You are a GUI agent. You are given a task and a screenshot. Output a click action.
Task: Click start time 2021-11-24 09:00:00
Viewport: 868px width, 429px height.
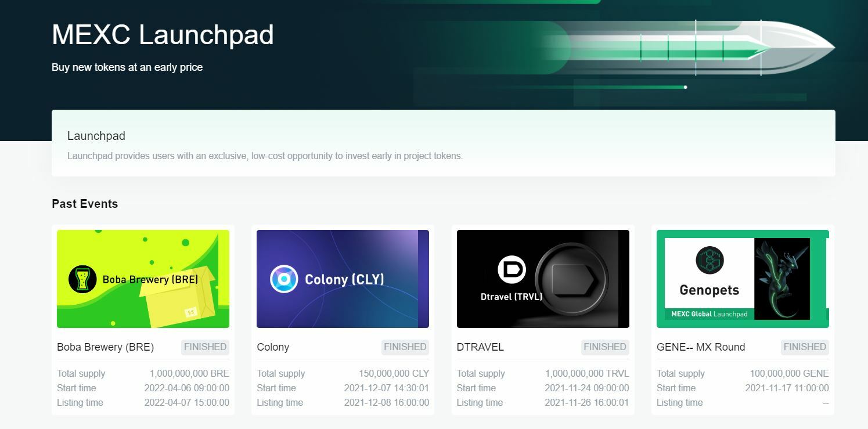587,388
